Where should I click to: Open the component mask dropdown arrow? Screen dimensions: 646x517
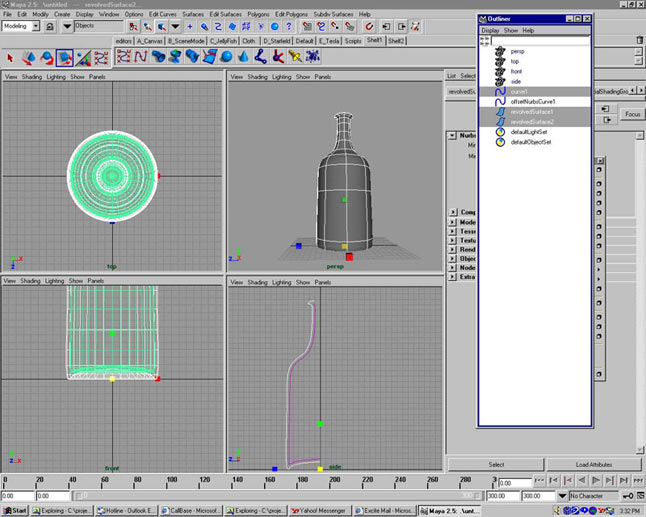[x=176, y=27]
